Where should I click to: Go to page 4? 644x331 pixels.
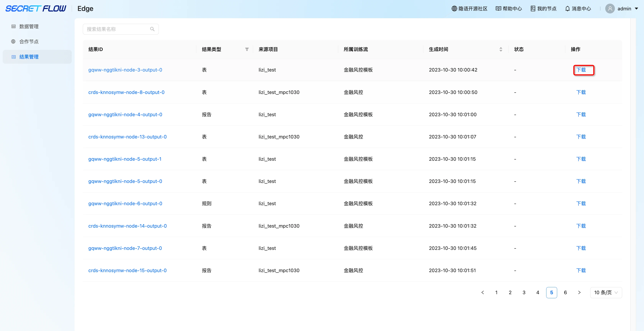[x=538, y=292]
